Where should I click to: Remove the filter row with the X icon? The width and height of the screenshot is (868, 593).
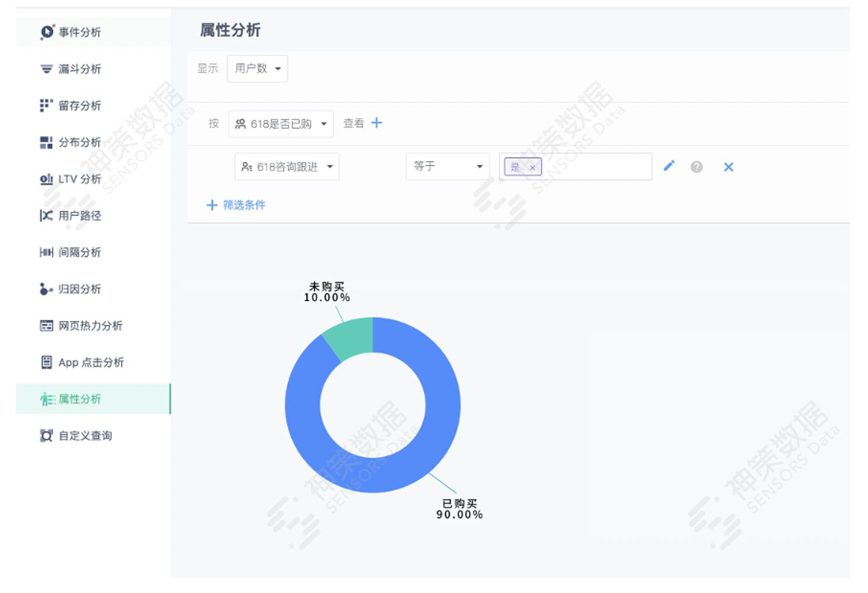click(729, 167)
